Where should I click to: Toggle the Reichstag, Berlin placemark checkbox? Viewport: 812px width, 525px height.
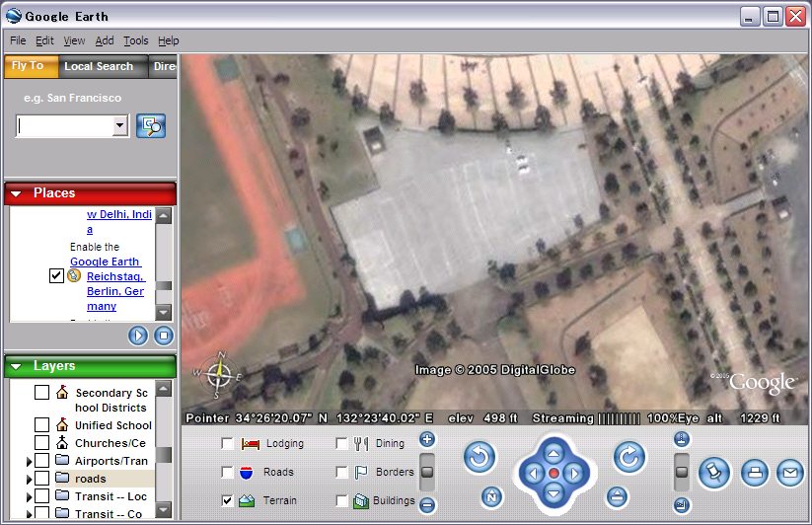click(x=56, y=276)
